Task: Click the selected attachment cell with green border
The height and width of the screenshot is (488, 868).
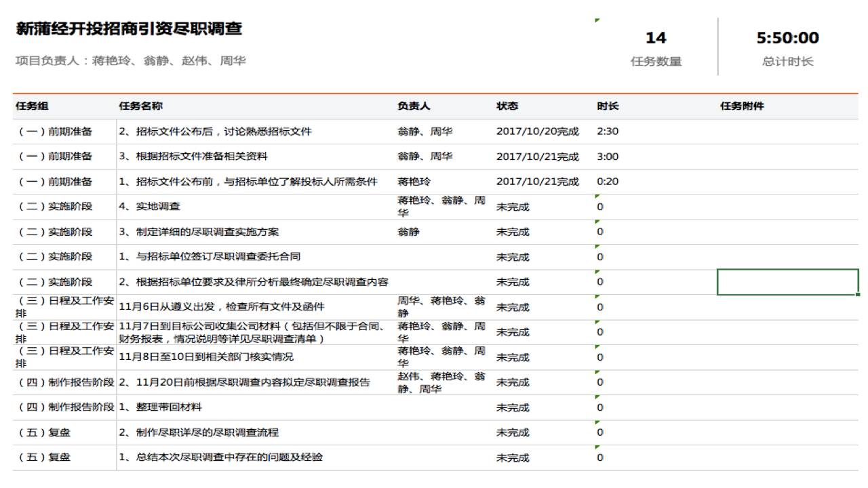Action: (788, 282)
